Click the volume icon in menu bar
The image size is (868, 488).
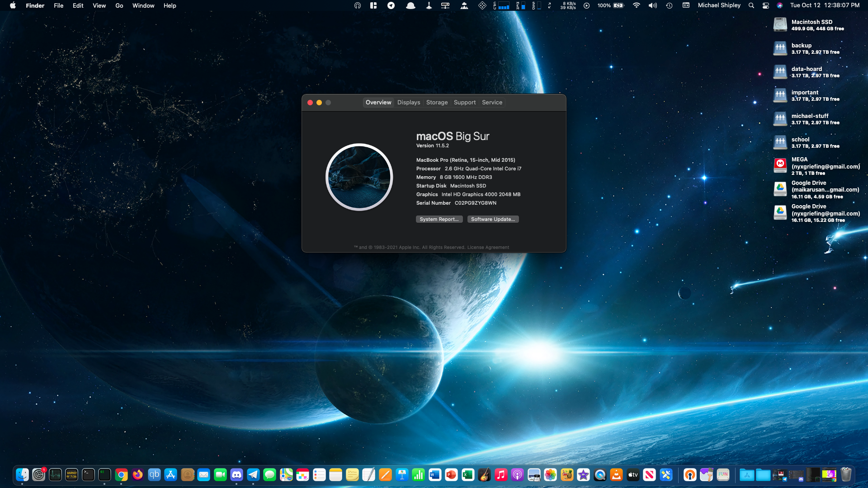pyautogui.click(x=652, y=5)
